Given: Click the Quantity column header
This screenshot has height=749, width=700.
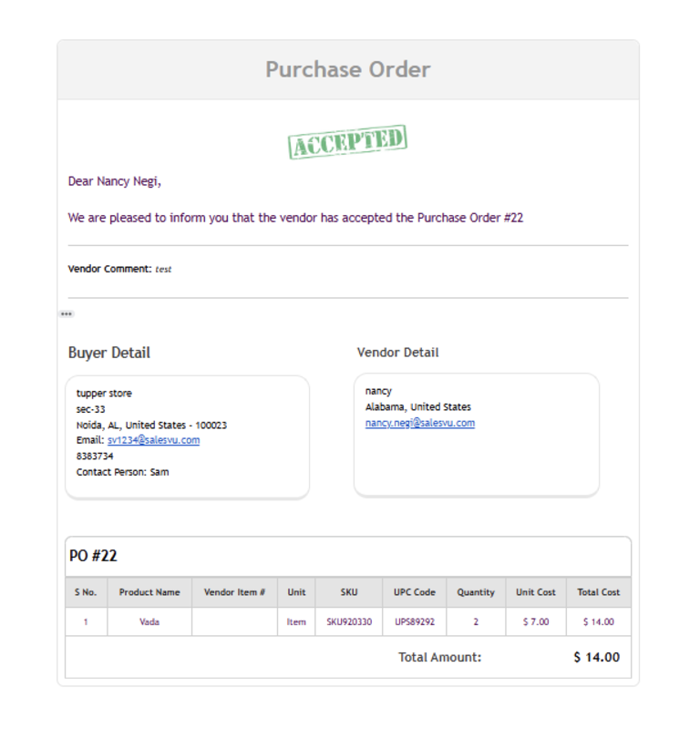Looking at the screenshot, I should [x=476, y=592].
